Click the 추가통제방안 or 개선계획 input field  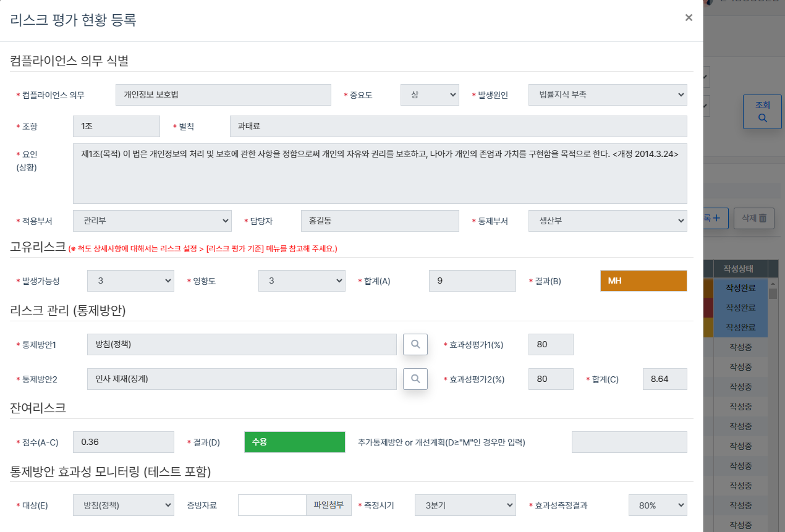(x=629, y=442)
